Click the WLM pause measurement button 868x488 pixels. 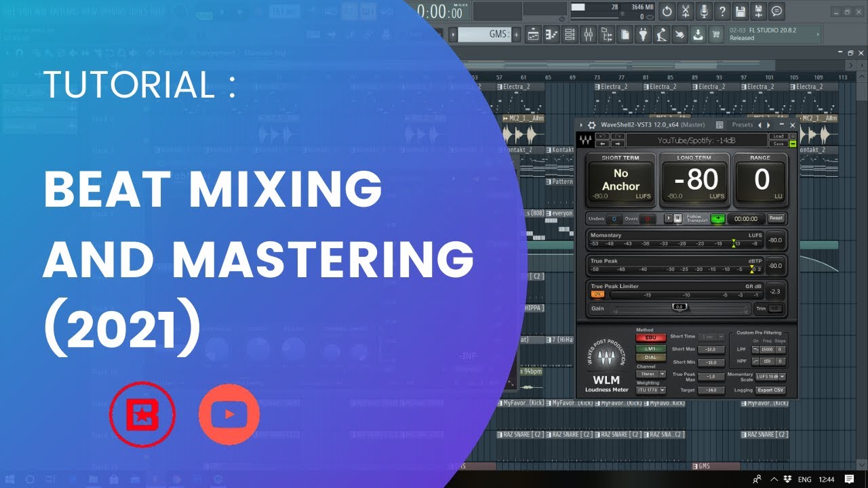click(x=677, y=218)
